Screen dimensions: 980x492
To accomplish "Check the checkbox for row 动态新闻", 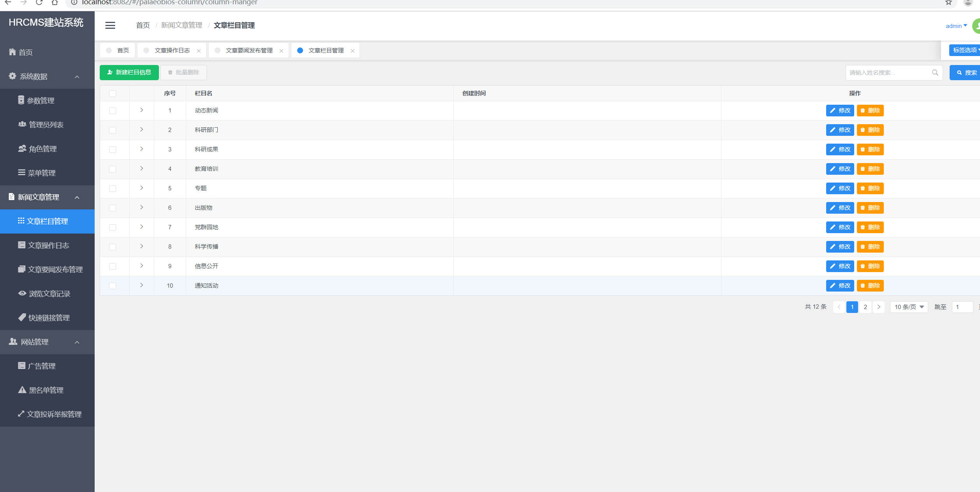I will pos(113,111).
